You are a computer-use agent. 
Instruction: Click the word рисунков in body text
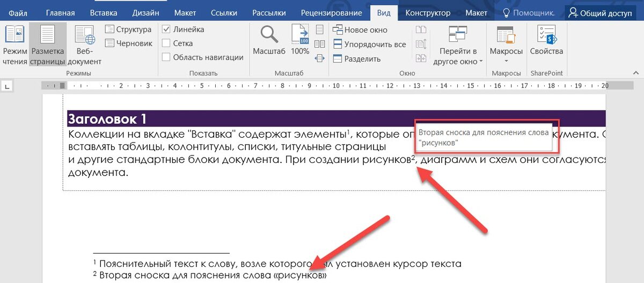(x=387, y=160)
